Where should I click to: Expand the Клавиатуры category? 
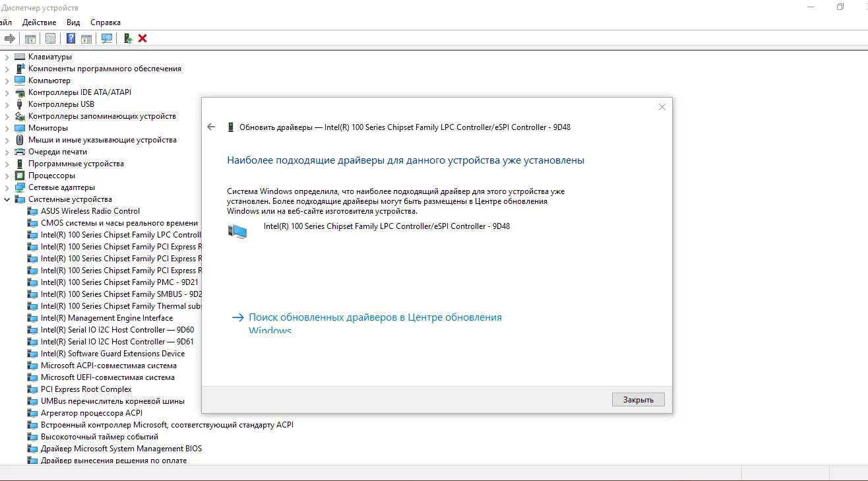(7, 57)
